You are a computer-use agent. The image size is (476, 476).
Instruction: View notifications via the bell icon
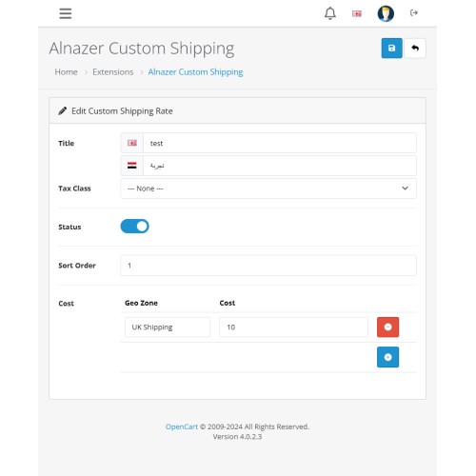pos(330,13)
